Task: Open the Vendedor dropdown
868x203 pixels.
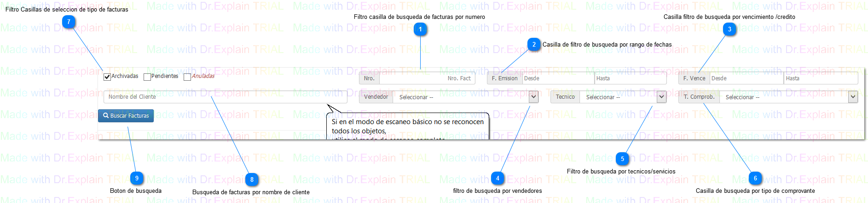Action: click(x=533, y=97)
